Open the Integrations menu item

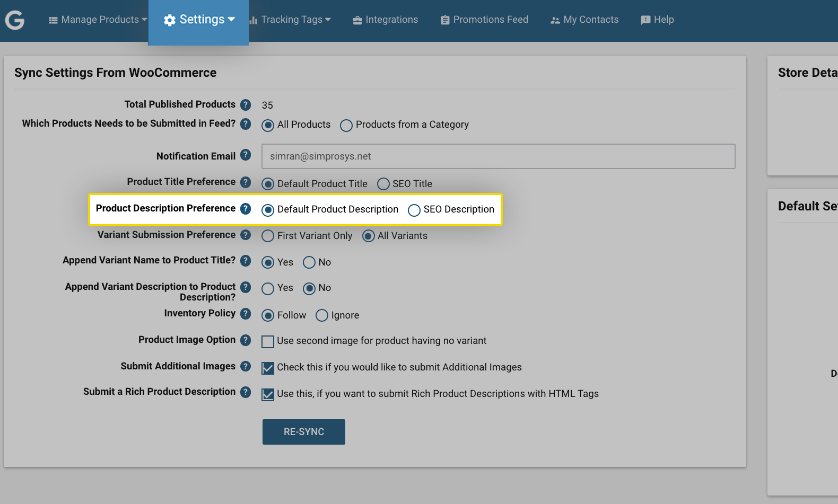(x=386, y=20)
